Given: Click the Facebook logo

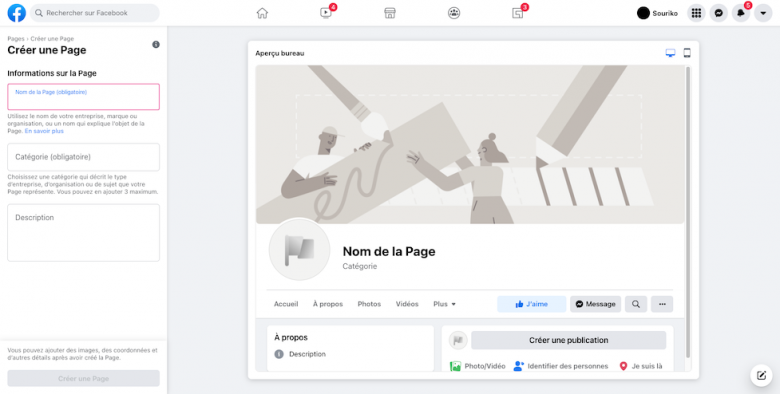Looking at the screenshot, I should tap(16, 13).
